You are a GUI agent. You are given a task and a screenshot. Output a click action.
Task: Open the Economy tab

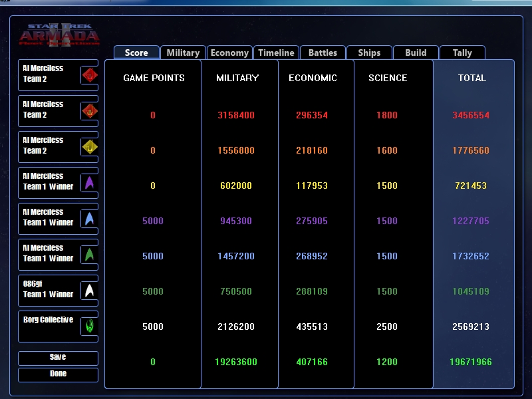229,53
